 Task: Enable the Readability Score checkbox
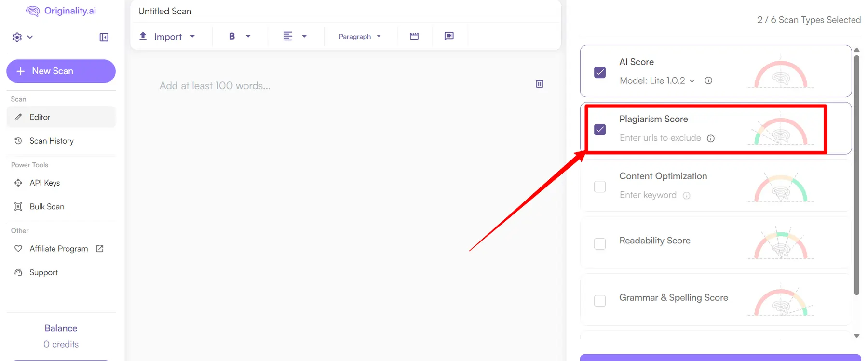pos(600,244)
